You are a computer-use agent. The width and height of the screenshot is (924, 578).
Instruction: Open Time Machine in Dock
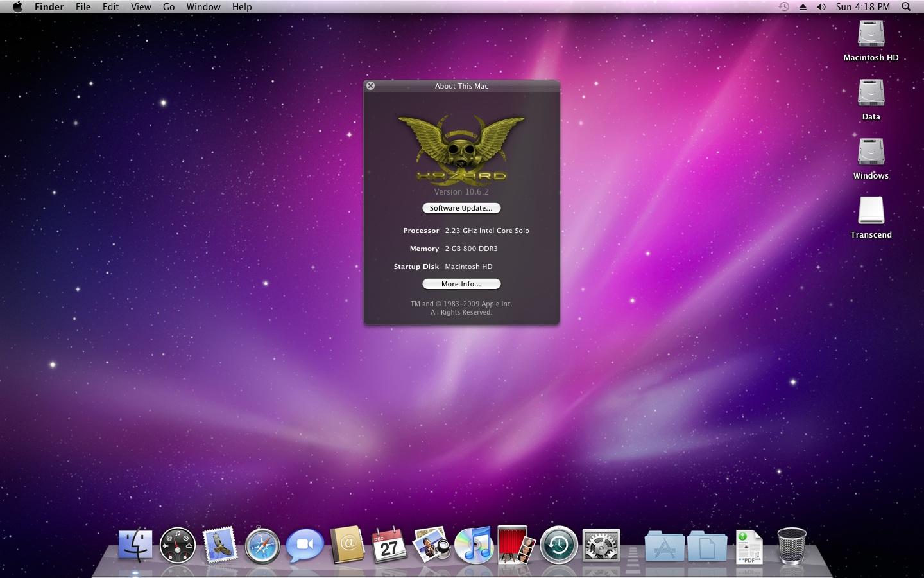pyautogui.click(x=559, y=545)
